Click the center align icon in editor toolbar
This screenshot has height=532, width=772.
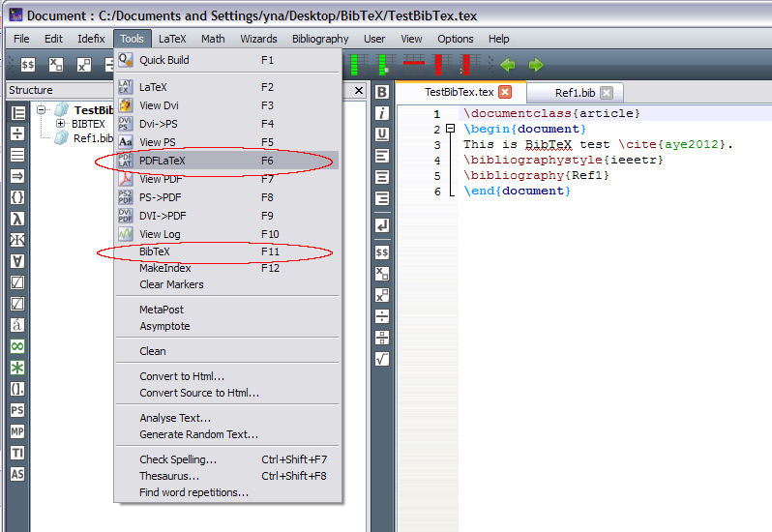tap(382, 177)
